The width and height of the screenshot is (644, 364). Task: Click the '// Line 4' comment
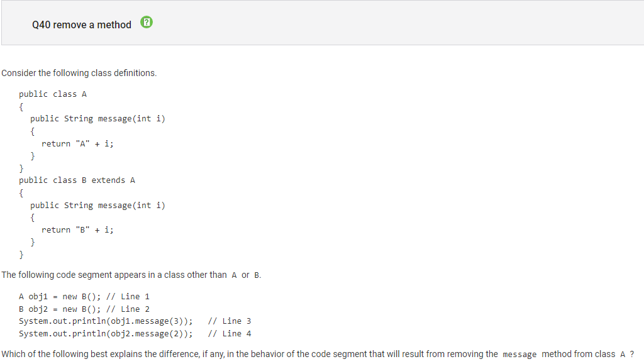[x=230, y=334]
